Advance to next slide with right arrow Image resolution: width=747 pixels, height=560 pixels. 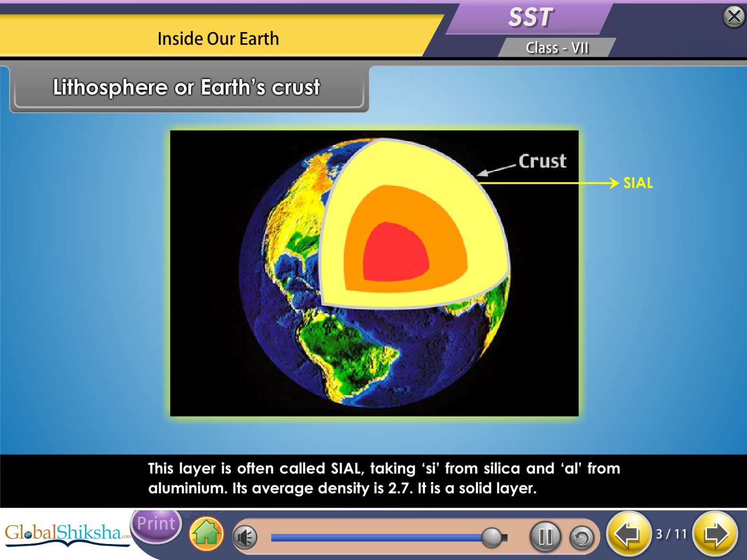tap(715, 534)
